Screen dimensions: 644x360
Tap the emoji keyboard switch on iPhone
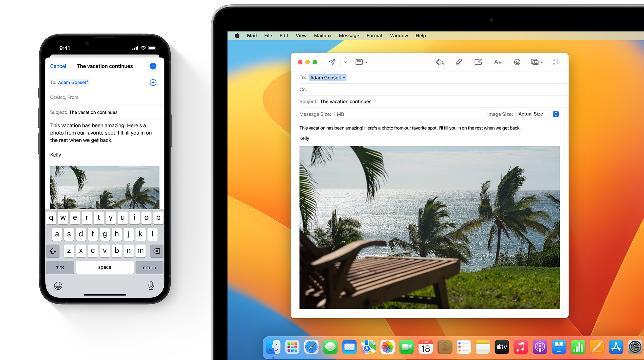tap(58, 285)
